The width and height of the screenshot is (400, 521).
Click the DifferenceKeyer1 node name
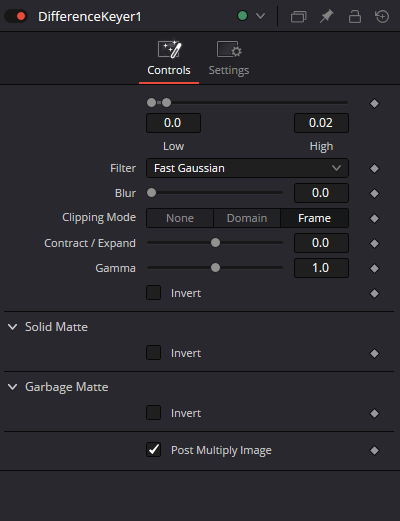point(90,17)
